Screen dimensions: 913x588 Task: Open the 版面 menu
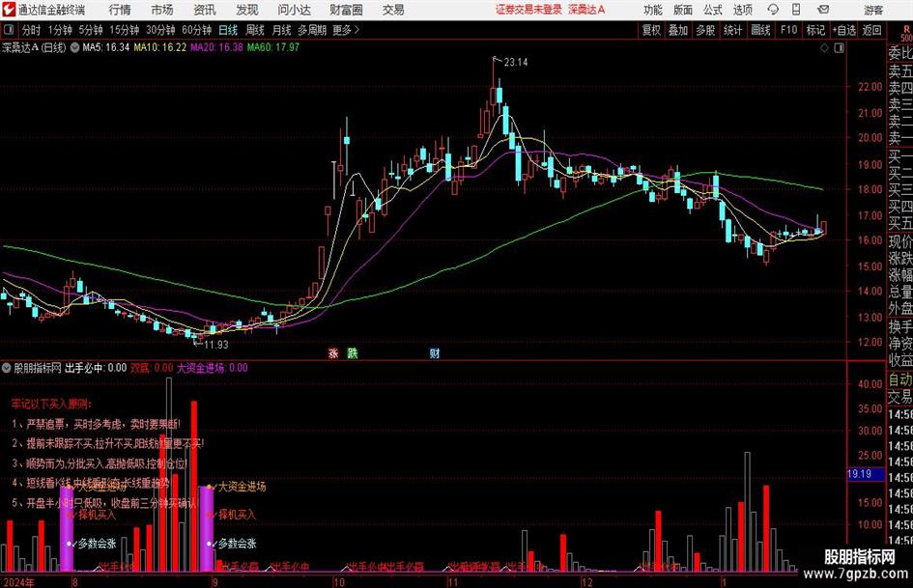point(683,10)
